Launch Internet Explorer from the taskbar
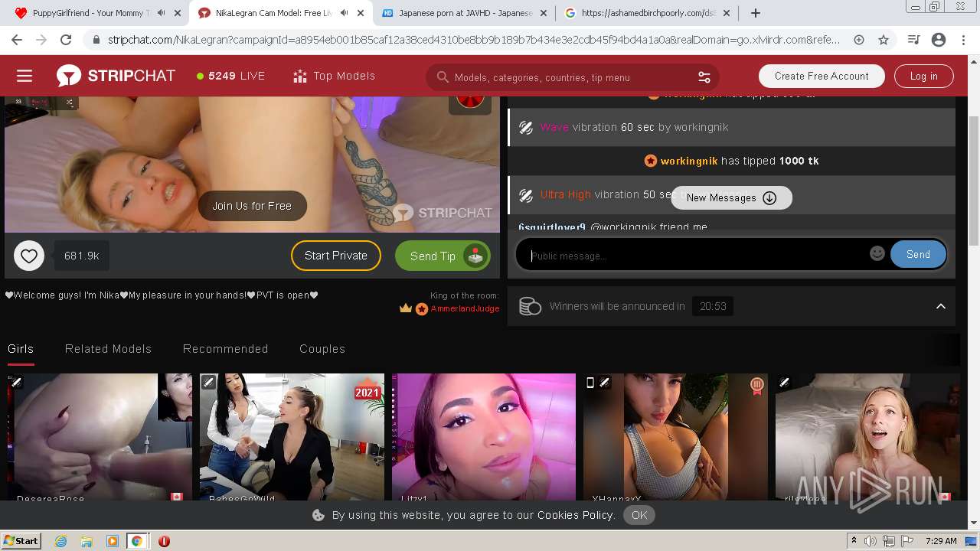 pos(60,541)
